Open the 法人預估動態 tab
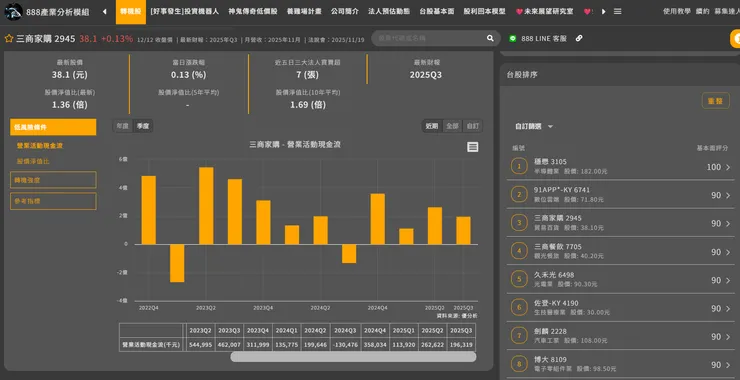 coord(389,11)
